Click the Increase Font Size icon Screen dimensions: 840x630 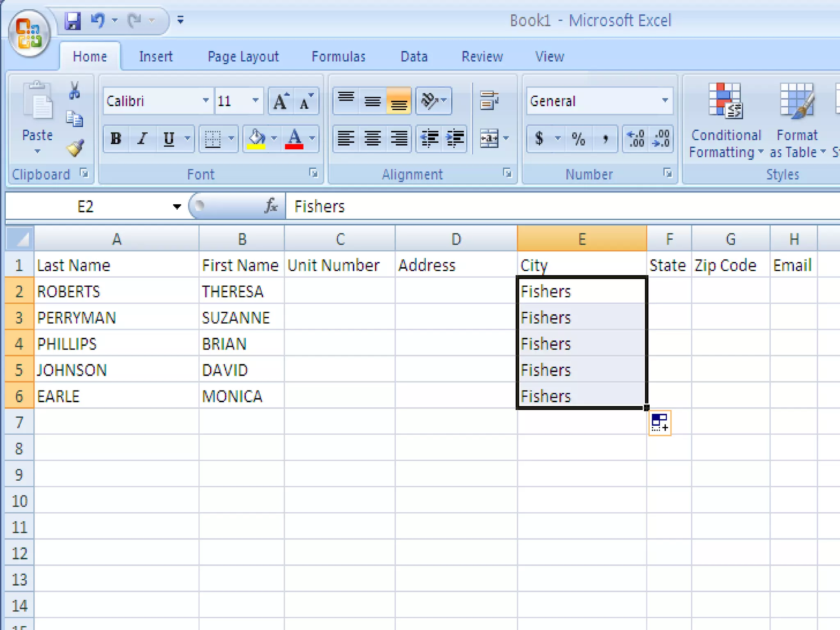click(x=281, y=101)
